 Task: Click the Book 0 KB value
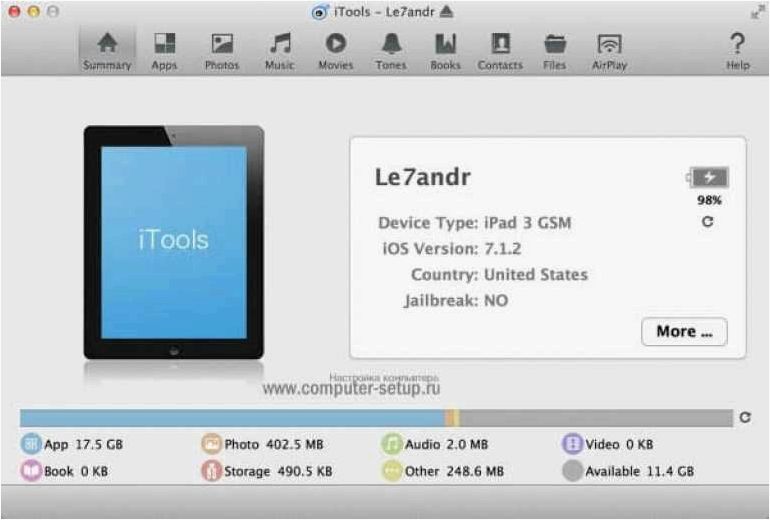pyautogui.click(x=94, y=471)
